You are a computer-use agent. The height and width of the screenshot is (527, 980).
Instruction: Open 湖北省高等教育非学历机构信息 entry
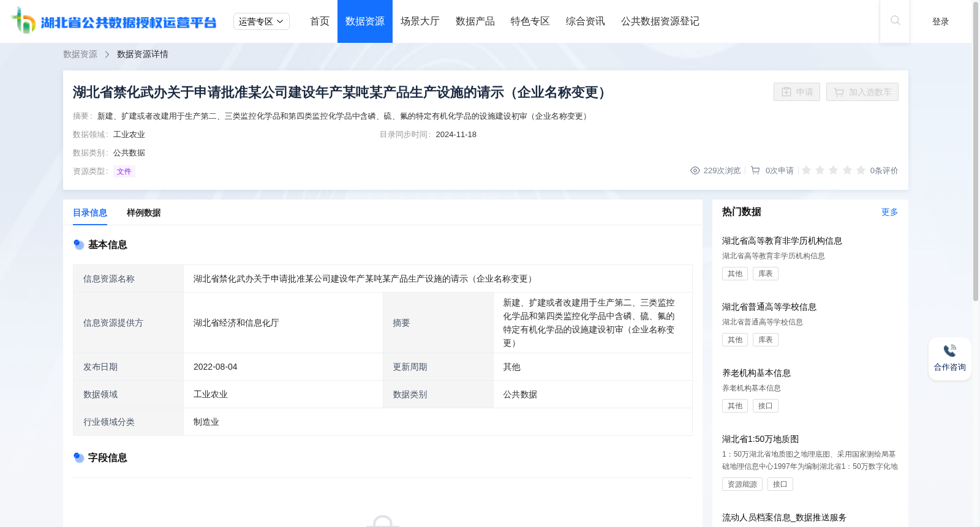[x=782, y=241]
